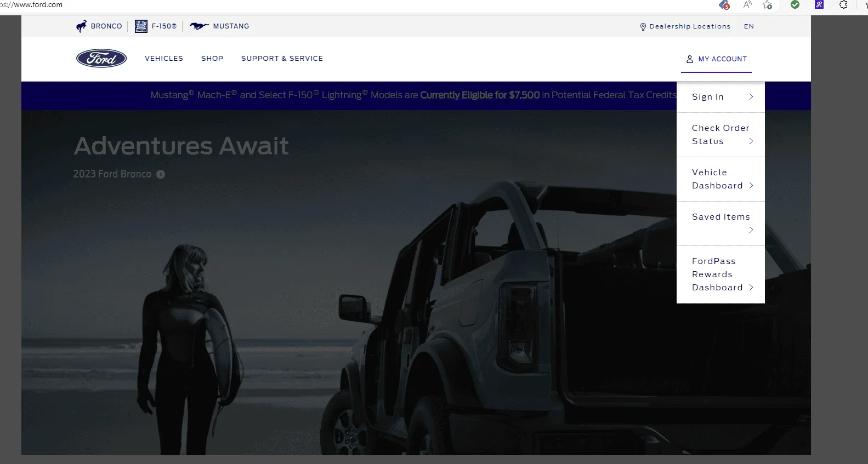This screenshot has height=464, width=868.
Task: Collapse the My Account menu
Action: [716, 59]
